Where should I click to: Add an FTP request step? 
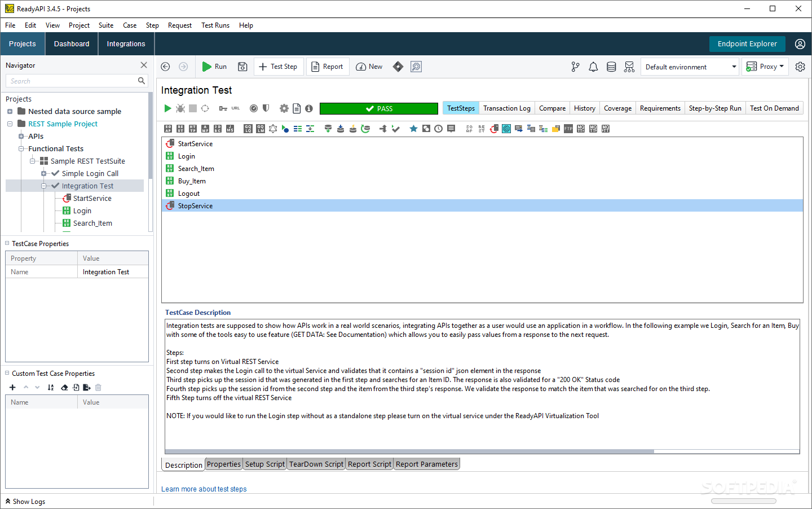click(568, 129)
